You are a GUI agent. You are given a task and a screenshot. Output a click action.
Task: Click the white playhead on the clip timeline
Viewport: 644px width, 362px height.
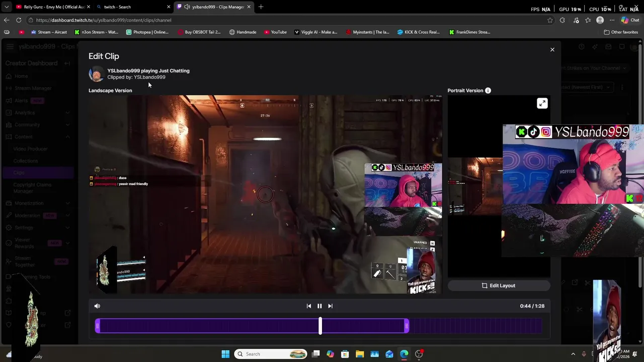[x=320, y=326]
